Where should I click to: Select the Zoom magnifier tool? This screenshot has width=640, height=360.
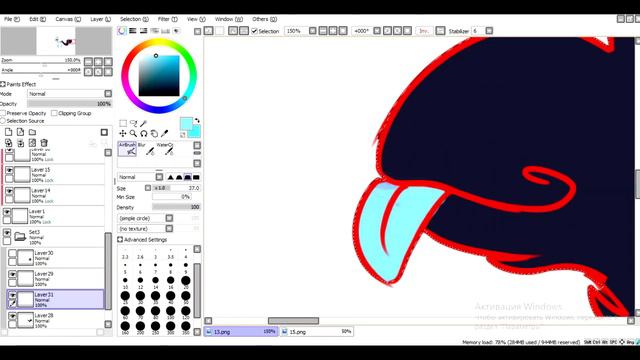click(133, 133)
